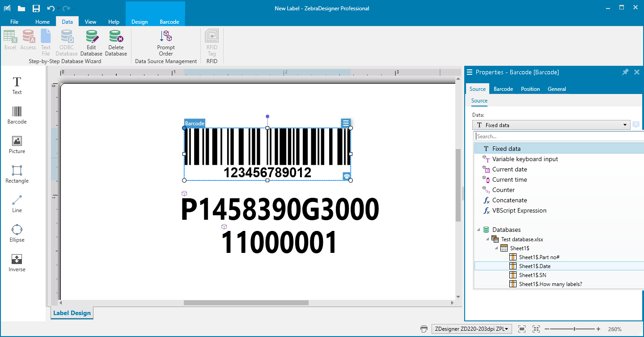Screen dimensions: 644x337
Task: Switch to the View ribbon tab
Action: (91, 21)
